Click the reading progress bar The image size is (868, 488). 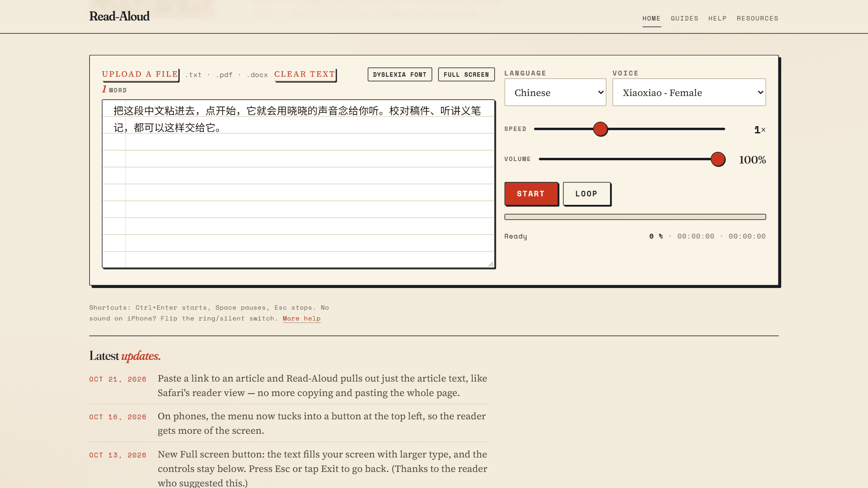[x=635, y=217]
